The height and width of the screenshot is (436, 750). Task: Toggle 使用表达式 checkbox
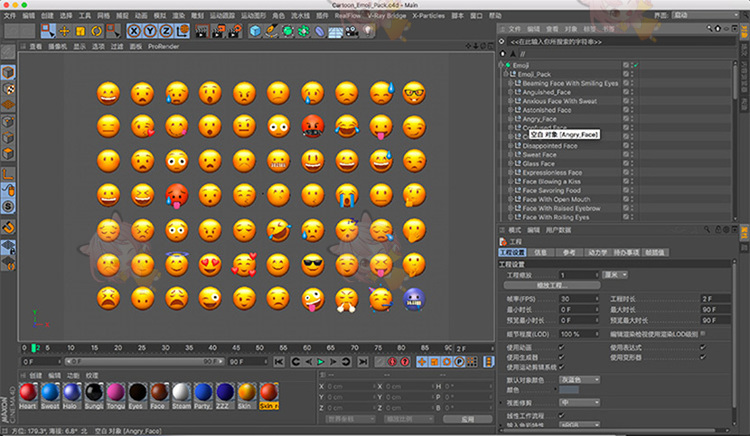point(703,347)
